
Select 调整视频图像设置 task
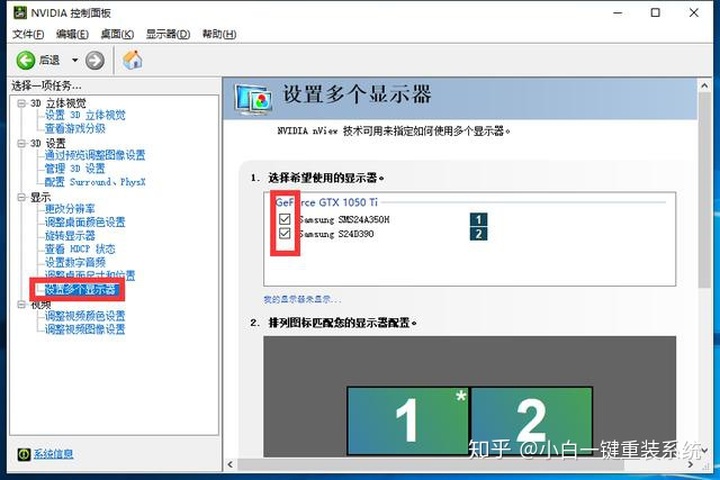tap(85, 329)
